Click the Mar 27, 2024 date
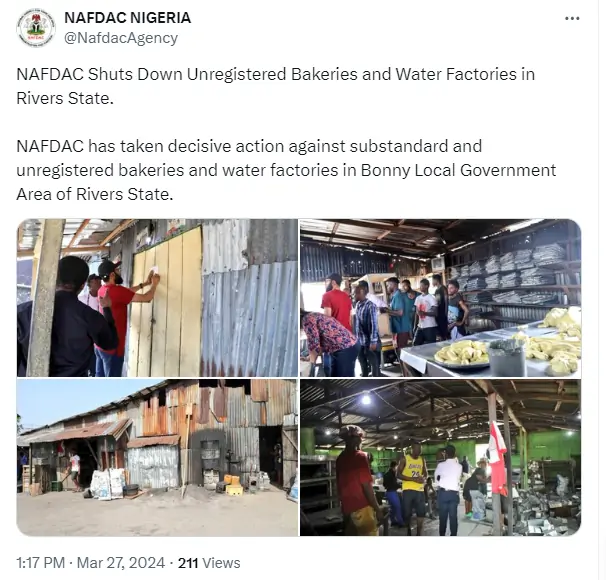 (121, 563)
